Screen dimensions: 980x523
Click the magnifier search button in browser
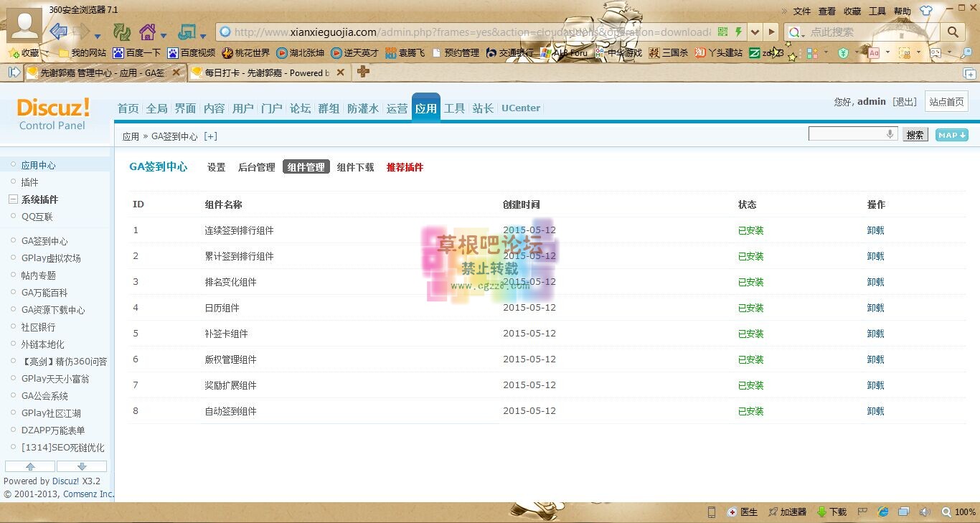pos(953,32)
